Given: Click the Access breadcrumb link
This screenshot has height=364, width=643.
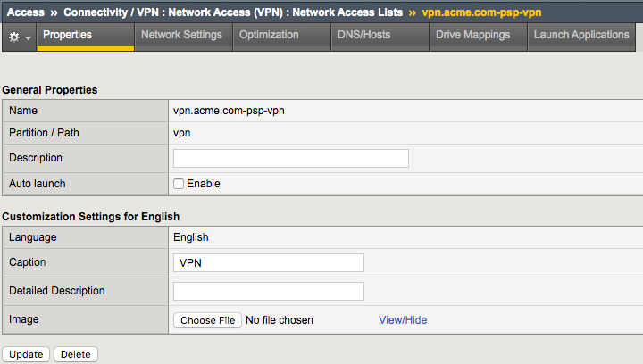Looking at the screenshot, I should [x=25, y=12].
